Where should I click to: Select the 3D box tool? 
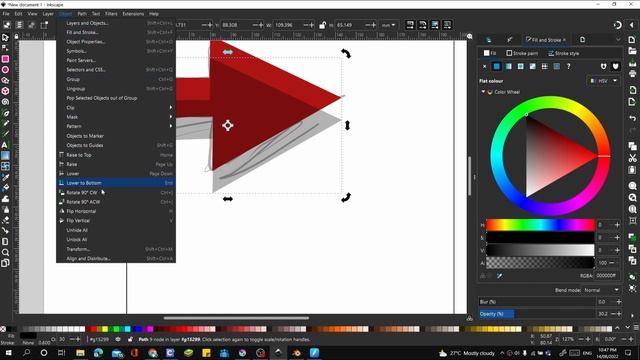coord(5,91)
